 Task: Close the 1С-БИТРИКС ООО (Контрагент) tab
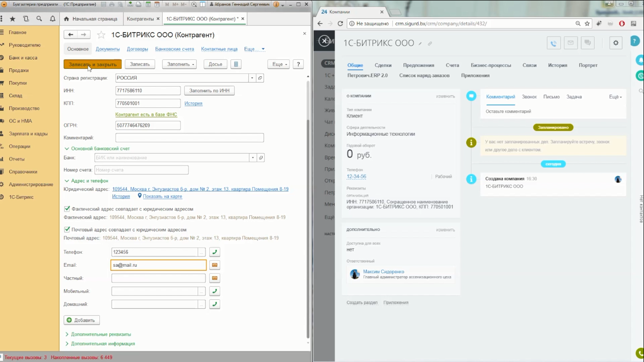point(243,19)
